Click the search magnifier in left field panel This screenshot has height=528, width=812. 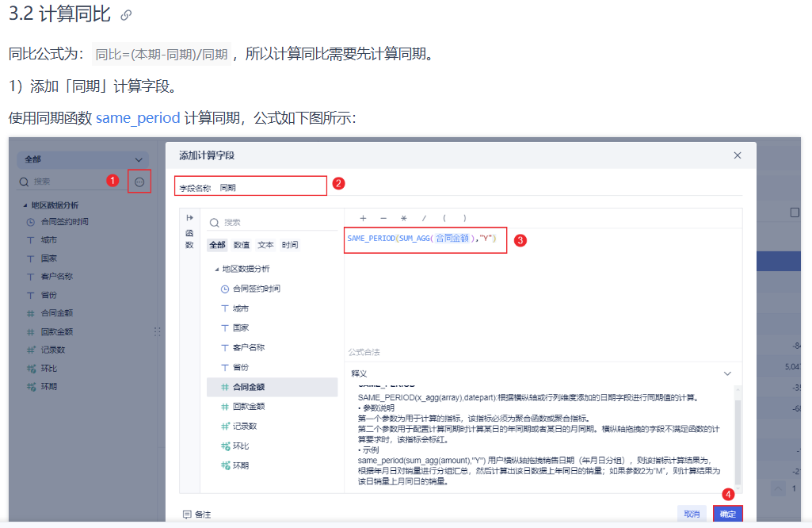pos(24,182)
